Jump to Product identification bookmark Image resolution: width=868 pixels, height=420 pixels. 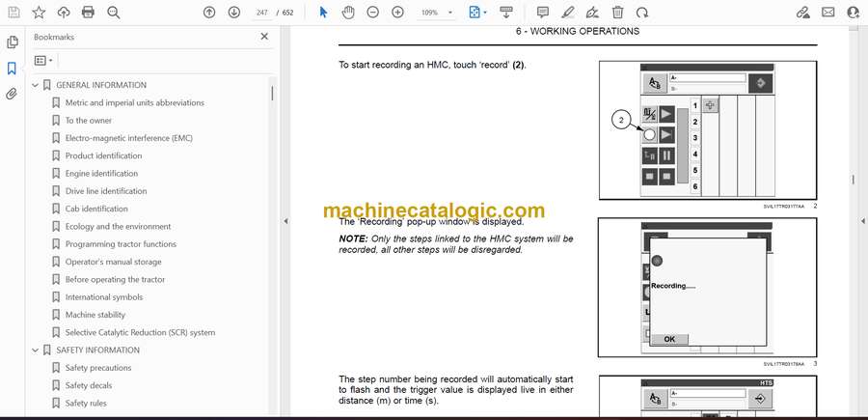tap(103, 155)
